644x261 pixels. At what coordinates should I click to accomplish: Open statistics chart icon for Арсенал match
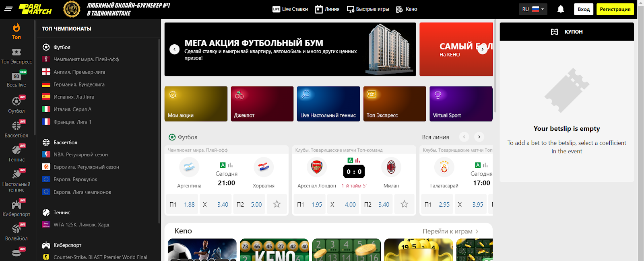(358, 160)
